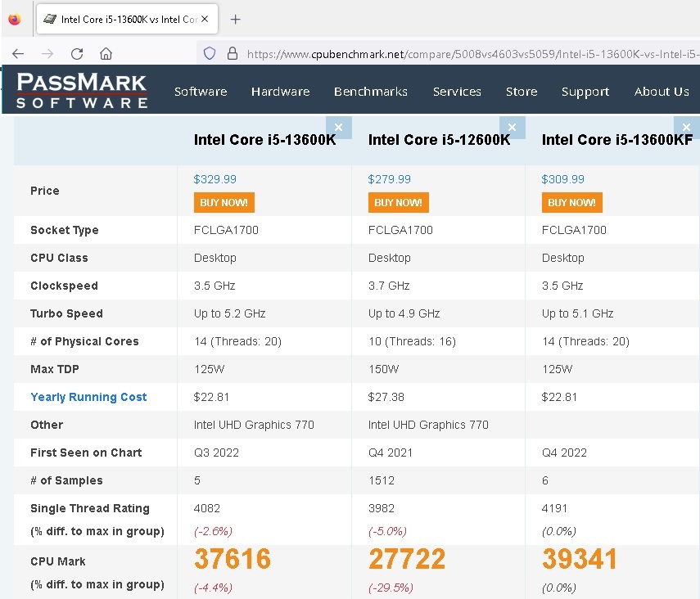Click the (-4.4%) CPU Mark difference
The height and width of the screenshot is (599, 700).
213,588
